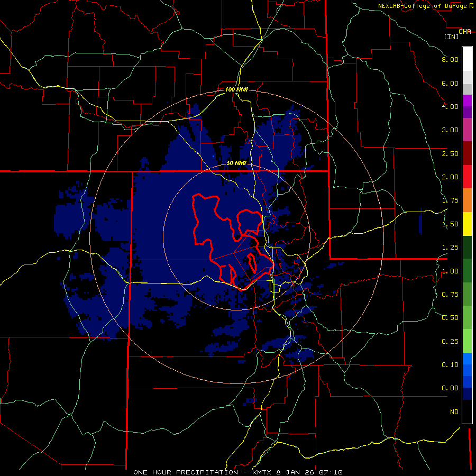Click the '2.50' legend value

pyautogui.click(x=450, y=153)
